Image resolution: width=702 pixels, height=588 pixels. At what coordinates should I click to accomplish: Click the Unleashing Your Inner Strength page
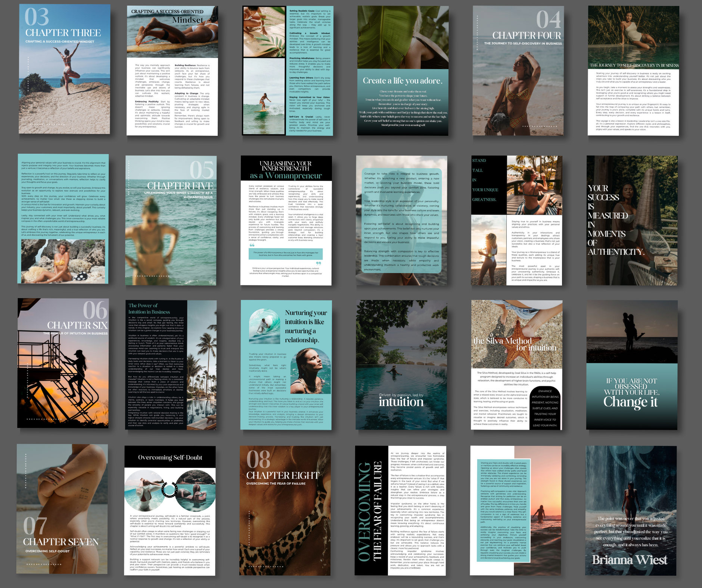tap(286, 220)
